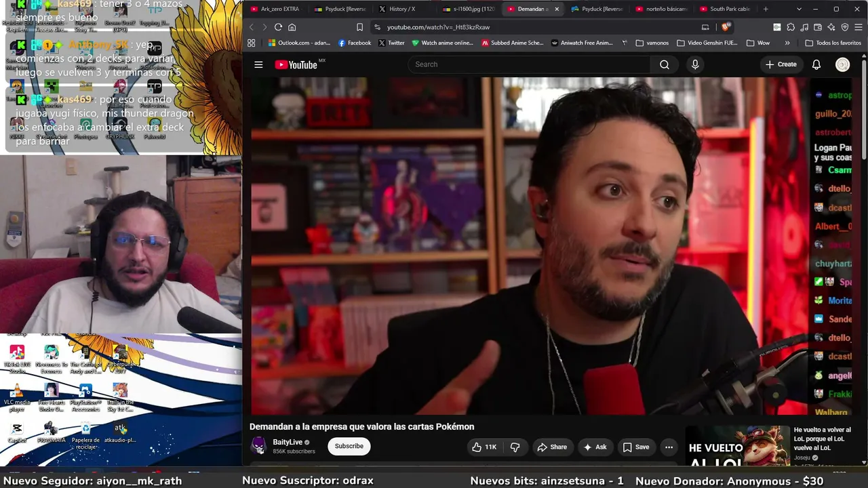Open the bookmarks bar apps grid icon
The image size is (868, 488).
pyautogui.click(x=251, y=43)
